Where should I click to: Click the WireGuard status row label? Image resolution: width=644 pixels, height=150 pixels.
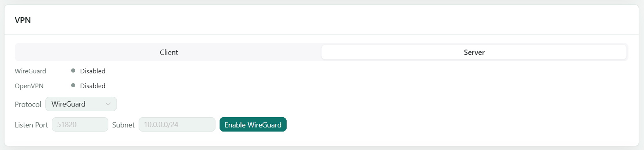click(x=30, y=71)
